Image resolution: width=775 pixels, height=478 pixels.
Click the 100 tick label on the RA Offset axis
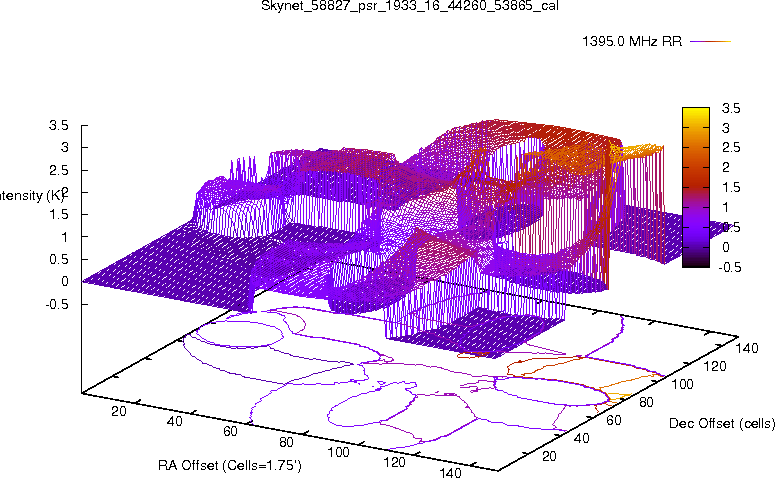[x=339, y=452]
